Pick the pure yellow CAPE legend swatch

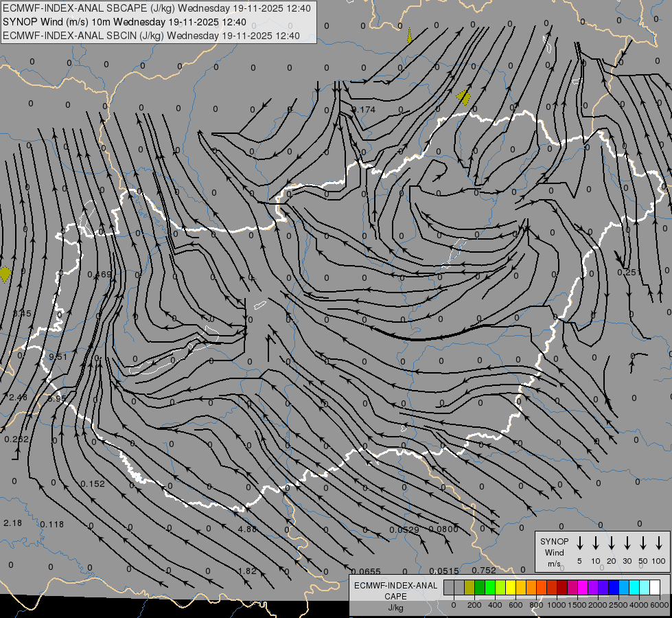point(511,588)
